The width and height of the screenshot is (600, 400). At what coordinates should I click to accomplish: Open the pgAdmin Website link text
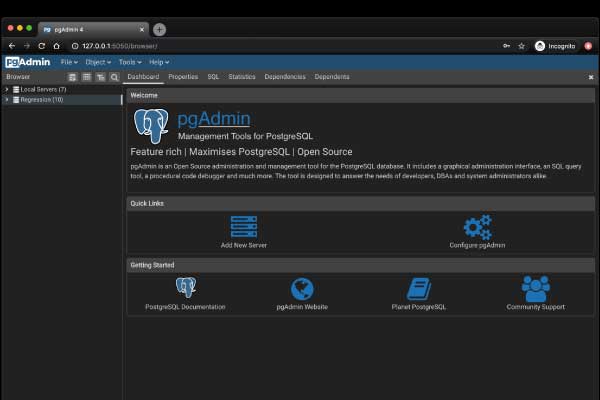(302, 307)
